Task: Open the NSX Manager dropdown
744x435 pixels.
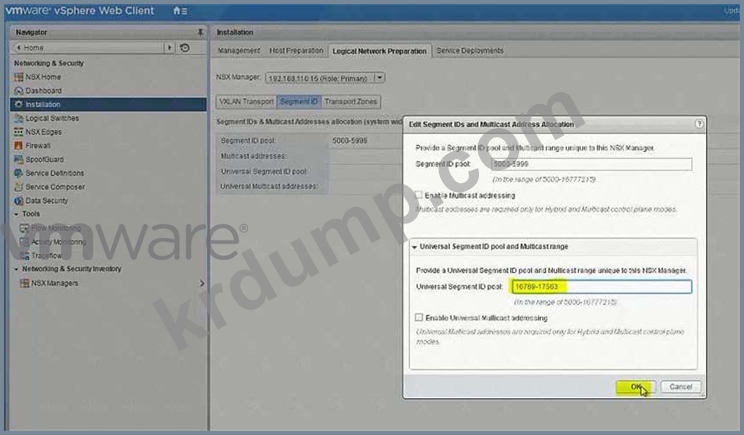Action: (380, 78)
